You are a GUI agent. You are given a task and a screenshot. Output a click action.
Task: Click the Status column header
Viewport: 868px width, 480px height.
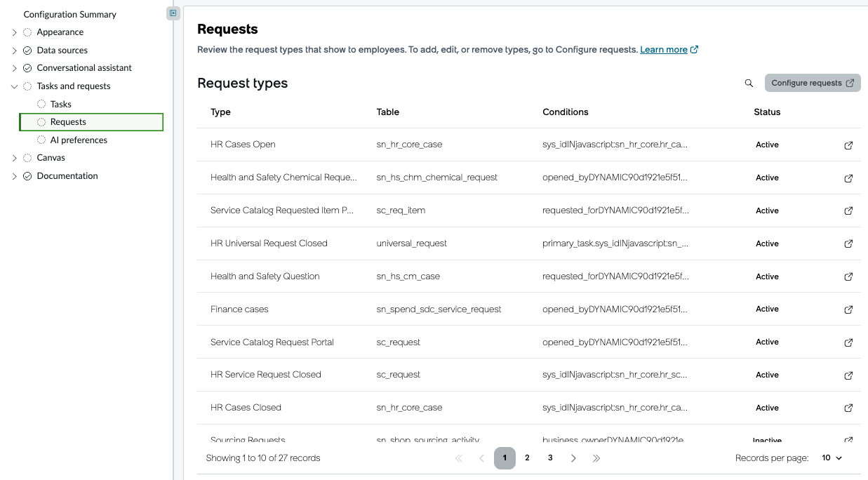[x=767, y=112]
